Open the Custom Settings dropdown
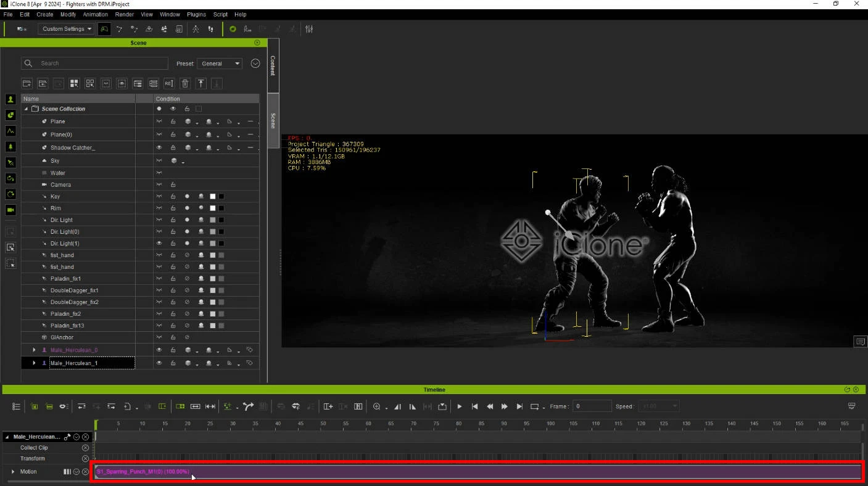Image resolution: width=868 pixels, height=486 pixels. click(67, 29)
